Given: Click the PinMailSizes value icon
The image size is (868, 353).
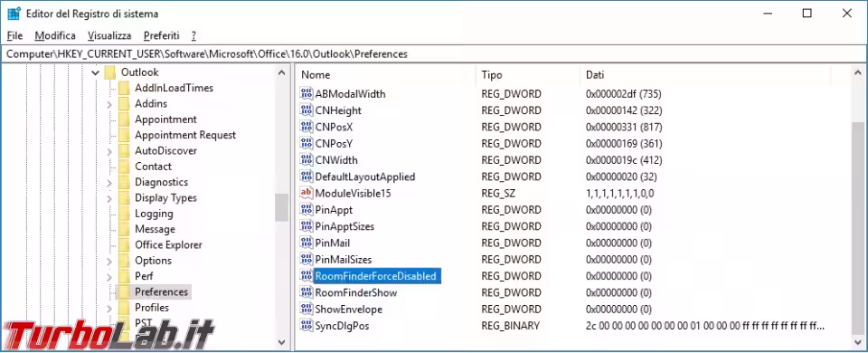Looking at the screenshot, I should click(307, 260).
